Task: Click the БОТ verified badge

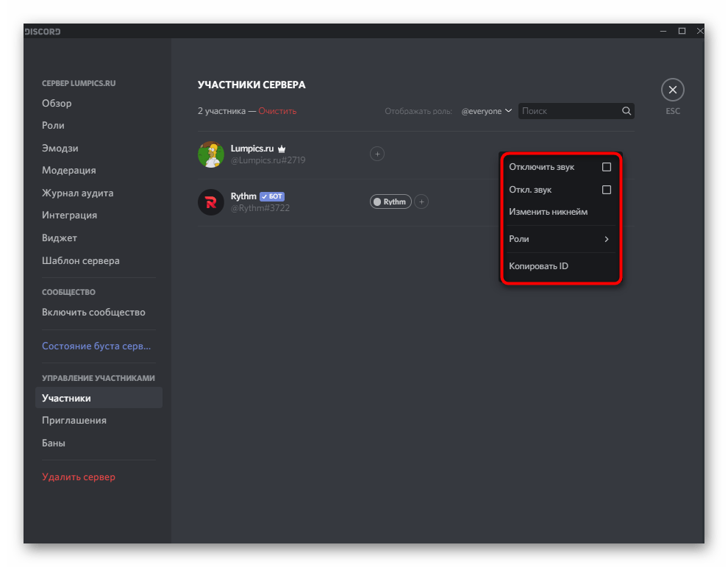Action: click(272, 196)
